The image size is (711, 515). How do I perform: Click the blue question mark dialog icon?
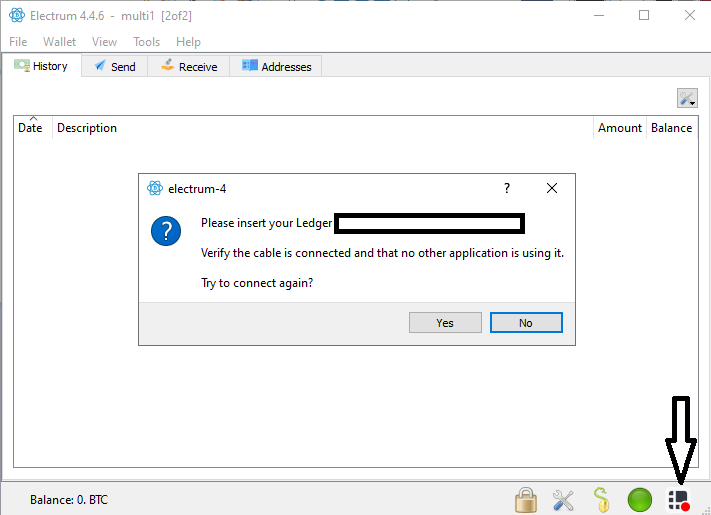click(166, 231)
